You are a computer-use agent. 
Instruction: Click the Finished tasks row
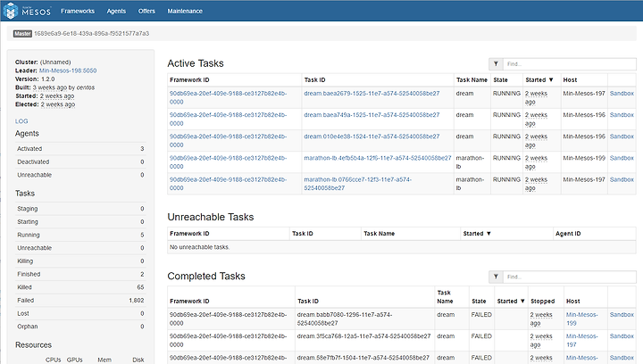tap(80, 274)
